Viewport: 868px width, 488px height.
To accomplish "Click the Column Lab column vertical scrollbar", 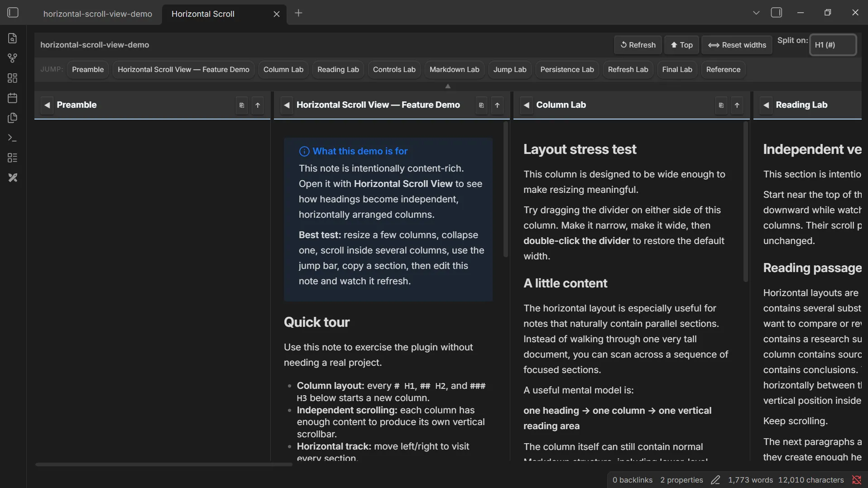I will 745,202.
